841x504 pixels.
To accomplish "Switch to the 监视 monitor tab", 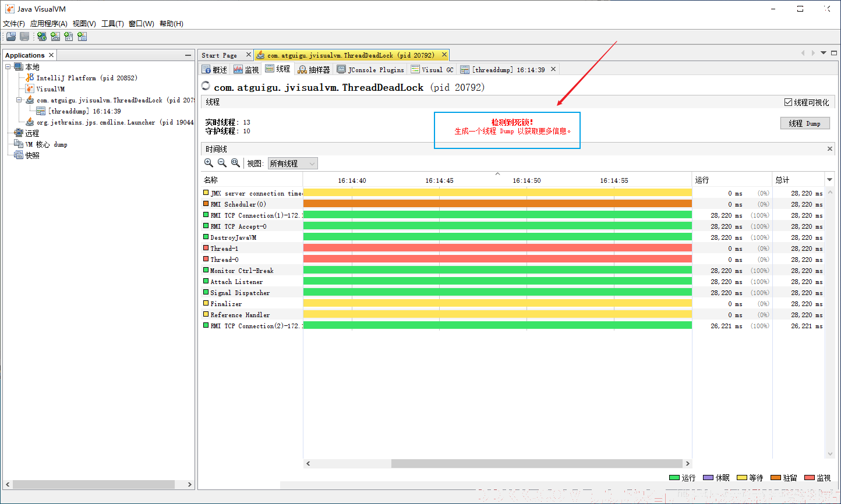I will (246, 69).
